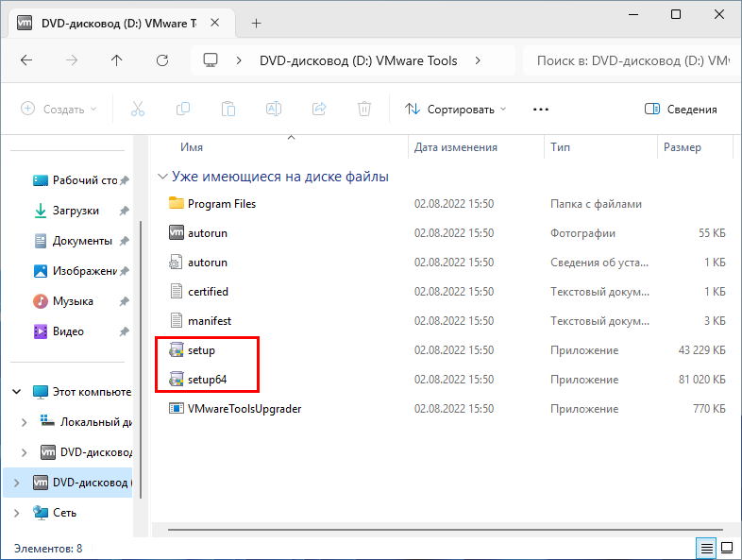Collapse the Этот компьютер tree node
This screenshot has width=742, height=560.
(x=17, y=392)
